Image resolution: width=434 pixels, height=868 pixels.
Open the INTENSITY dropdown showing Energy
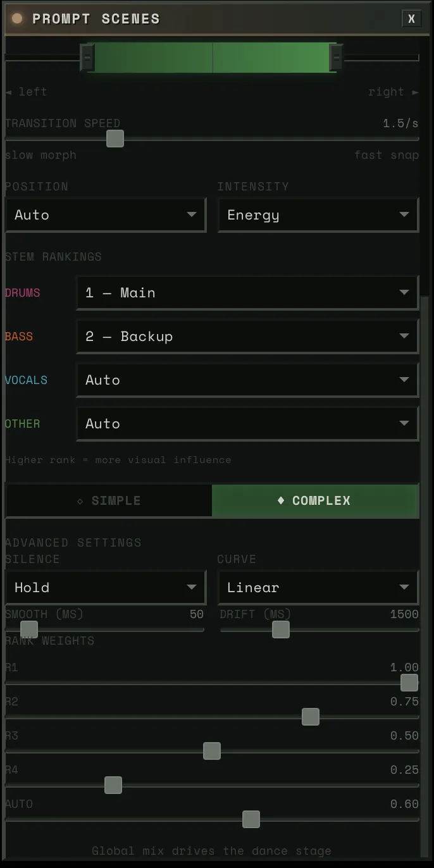click(318, 214)
